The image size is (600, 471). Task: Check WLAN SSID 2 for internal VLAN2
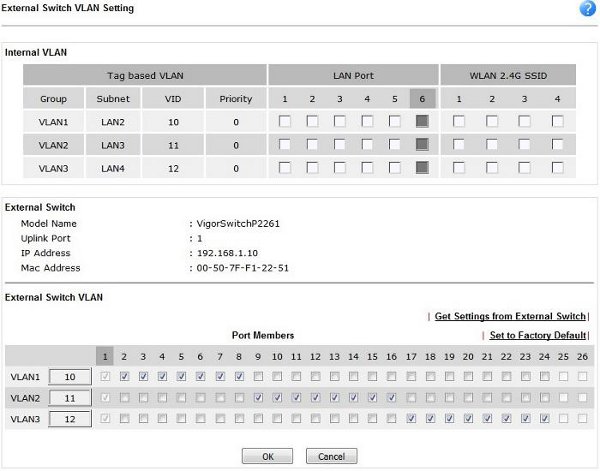492,145
